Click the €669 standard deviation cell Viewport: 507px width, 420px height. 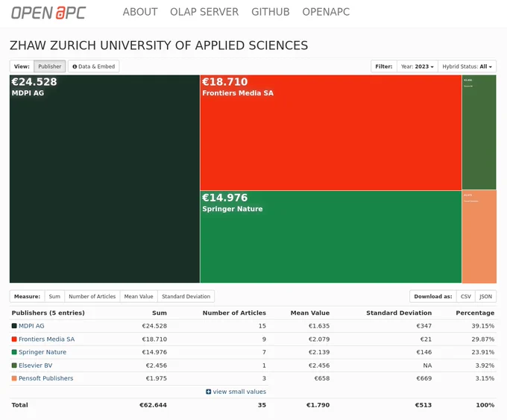pyautogui.click(x=424, y=378)
